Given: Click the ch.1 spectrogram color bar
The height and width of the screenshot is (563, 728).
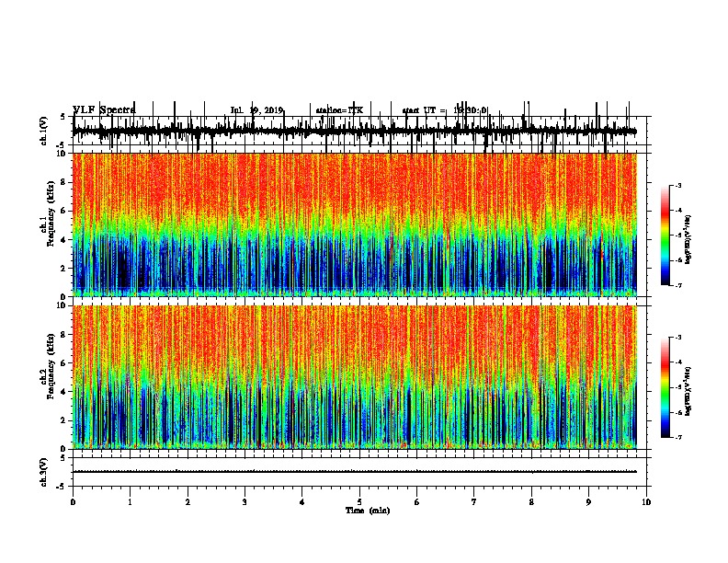Looking at the screenshot, I should point(665,236).
